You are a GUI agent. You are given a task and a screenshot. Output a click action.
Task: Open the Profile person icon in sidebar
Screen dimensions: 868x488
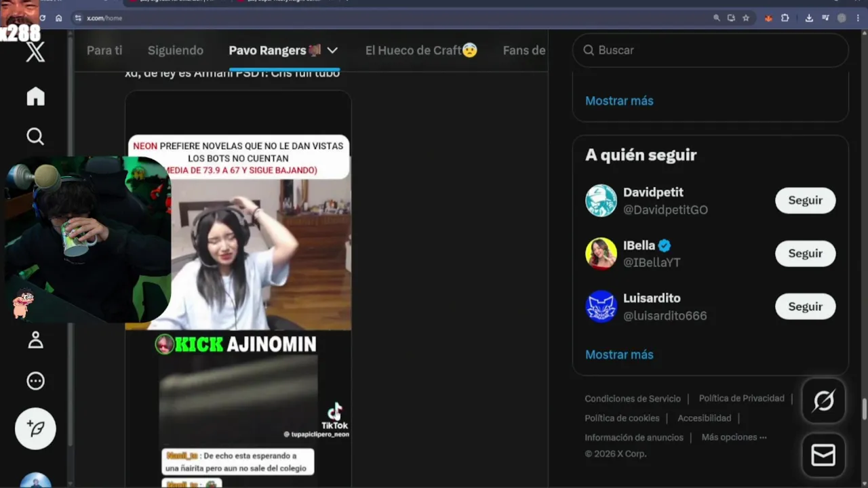pyautogui.click(x=35, y=340)
